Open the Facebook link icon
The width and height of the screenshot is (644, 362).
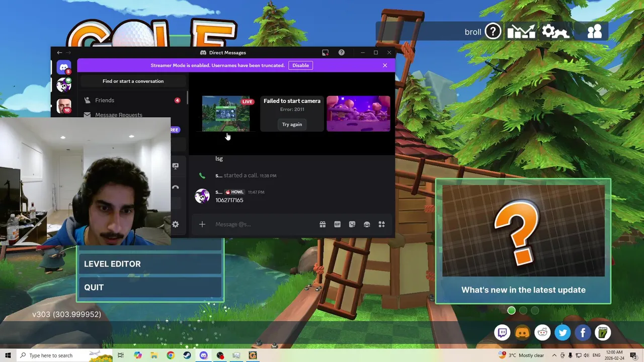583,332
